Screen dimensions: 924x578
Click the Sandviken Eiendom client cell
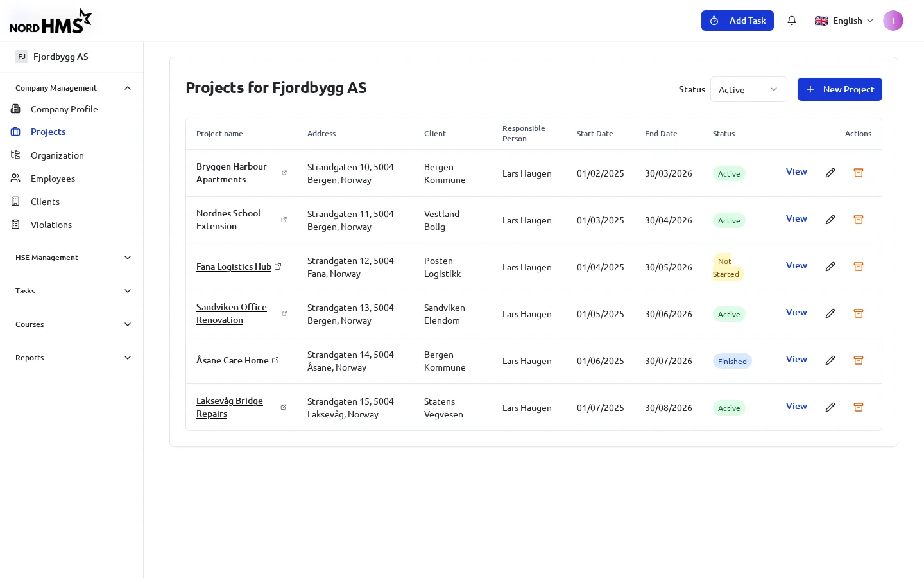click(x=445, y=314)
